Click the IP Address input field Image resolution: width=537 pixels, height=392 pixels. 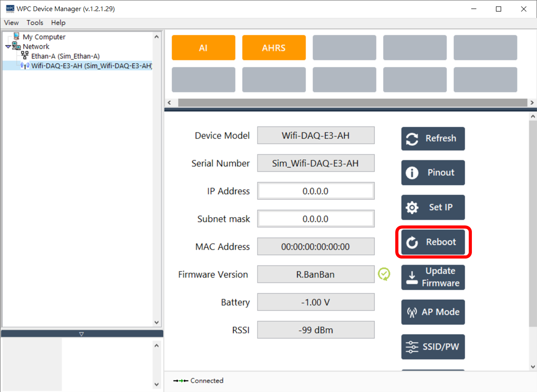tap(316, 191)
